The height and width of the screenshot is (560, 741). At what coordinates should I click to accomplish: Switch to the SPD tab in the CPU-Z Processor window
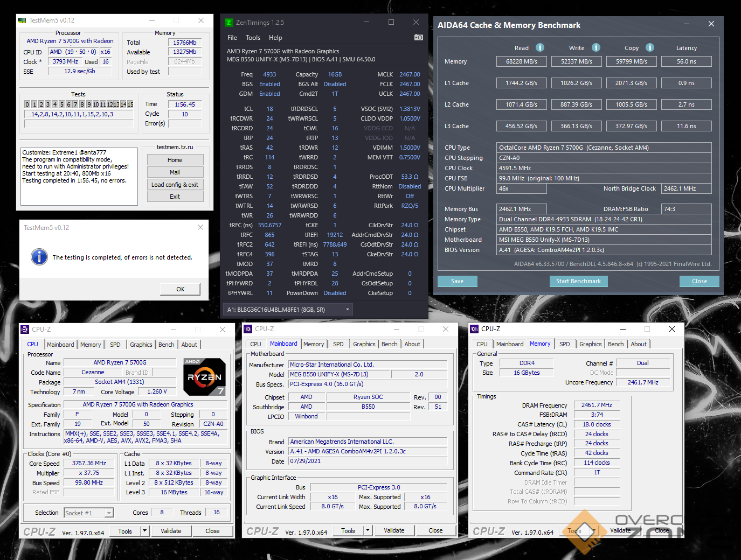[115, 345]
